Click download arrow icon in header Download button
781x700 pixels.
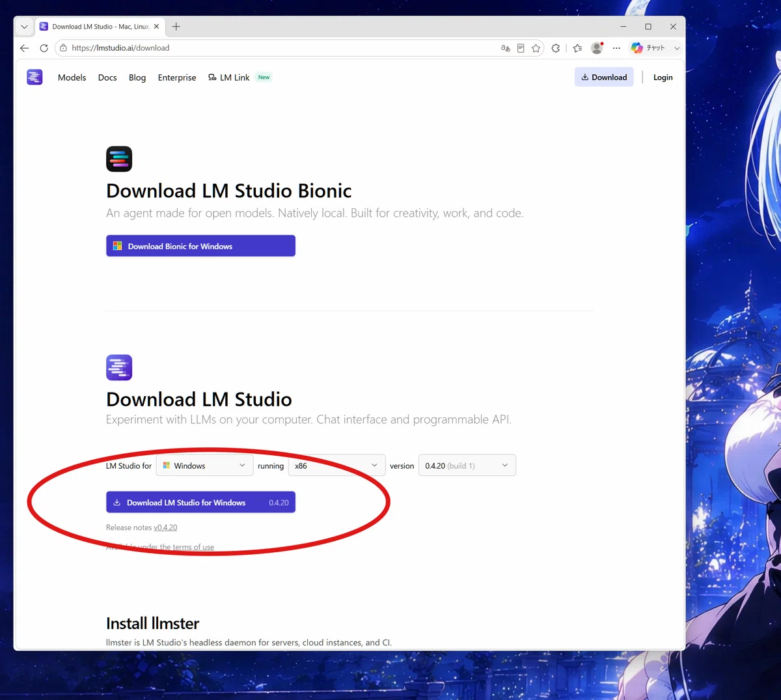pyautogui.click(x=585, y=77)
